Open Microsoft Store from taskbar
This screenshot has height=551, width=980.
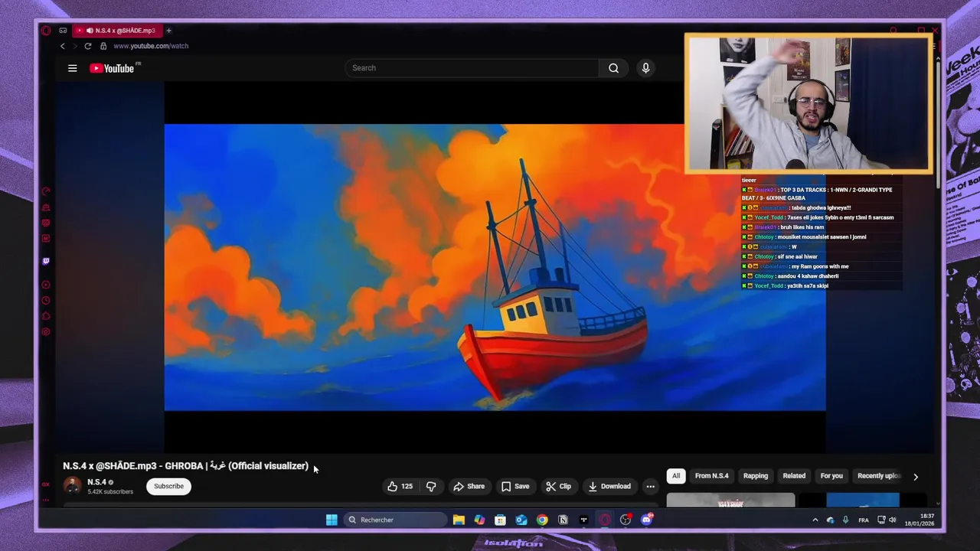(500, 520)
